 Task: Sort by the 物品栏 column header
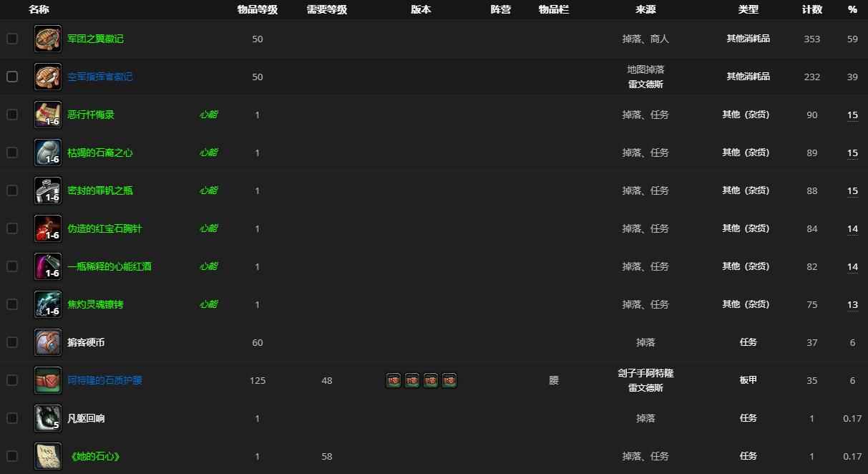coord(554,10)
